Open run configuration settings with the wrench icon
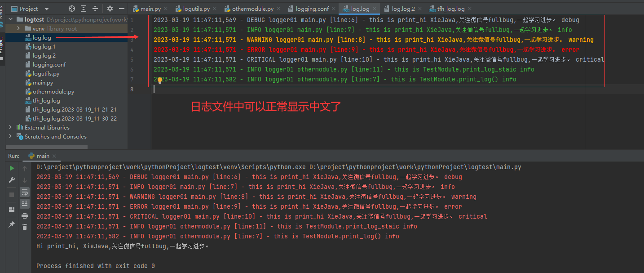This screenshot has width=644, height=273. coord(11,179)
